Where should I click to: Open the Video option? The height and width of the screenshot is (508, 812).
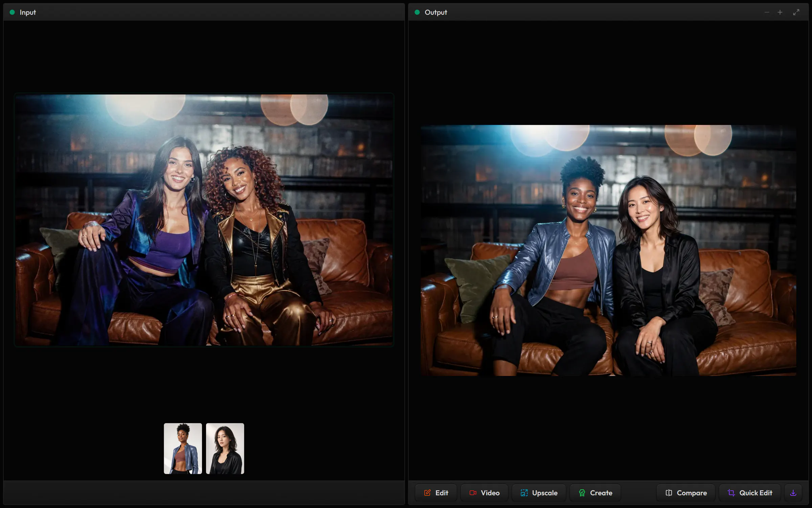tap(484, 493)
